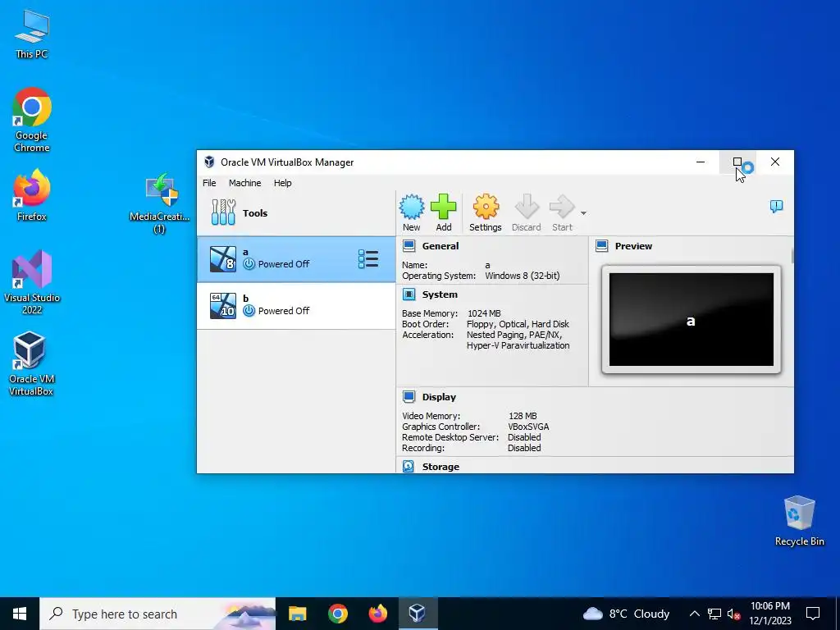Open the clock and date in the taskbar
This screenshot has height=630, width=840.
pos(769,614)
